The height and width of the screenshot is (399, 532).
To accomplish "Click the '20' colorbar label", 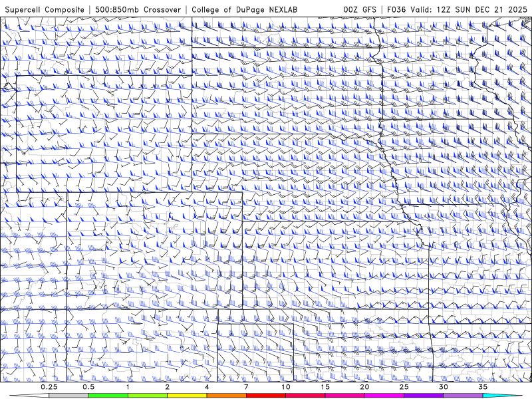I will (x=364, y=387).
